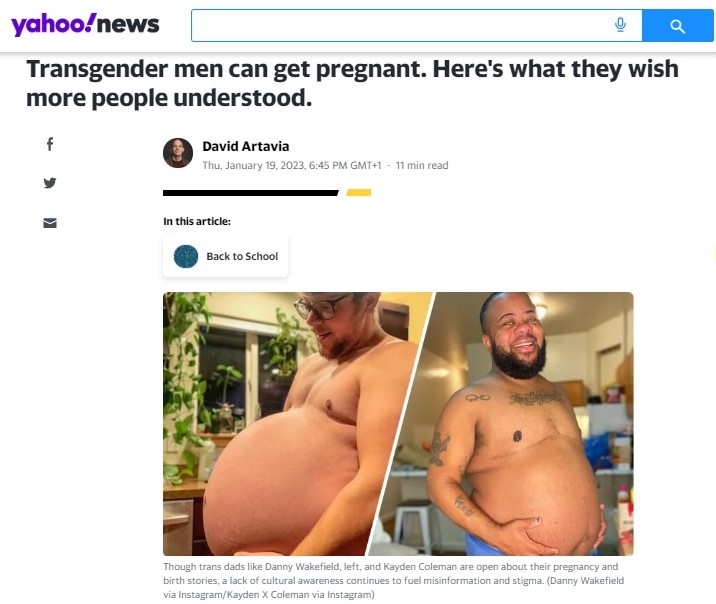Click the Back to School topic circle icon
Image resolution: width=716 pixels, height=604 pixels.
[186, 256]
